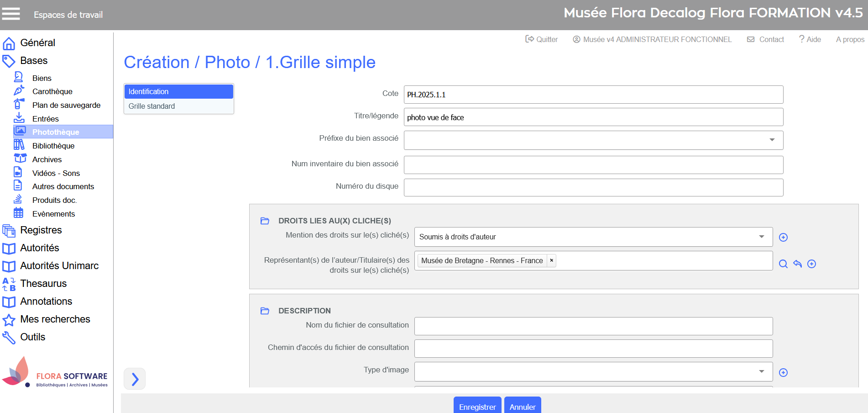Screen dimensions: 868x413
Task: Click the Quitter link
Action: point(542,39)
